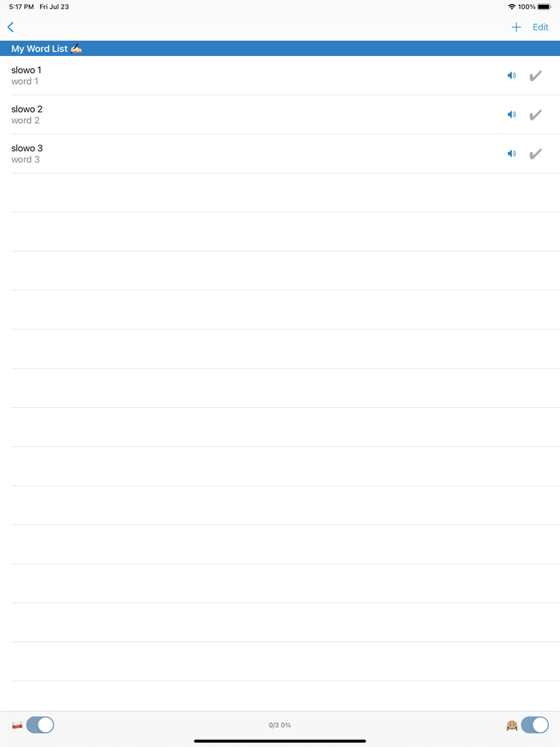Tap speaker icon for slowo 3
This screenshot has height=747, width=560.
pos(512,154)
